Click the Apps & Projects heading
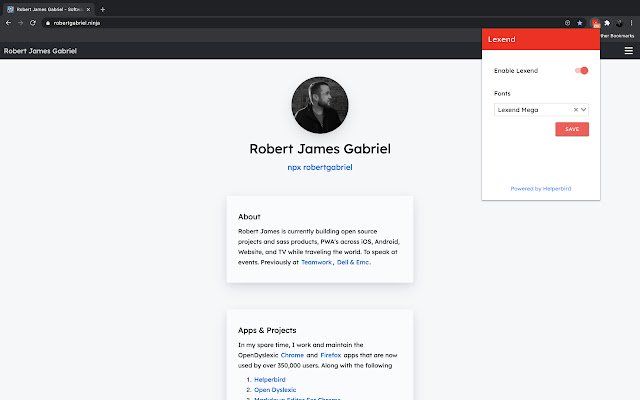The height and width of the screenshot is (400, 640). point(267,330)
